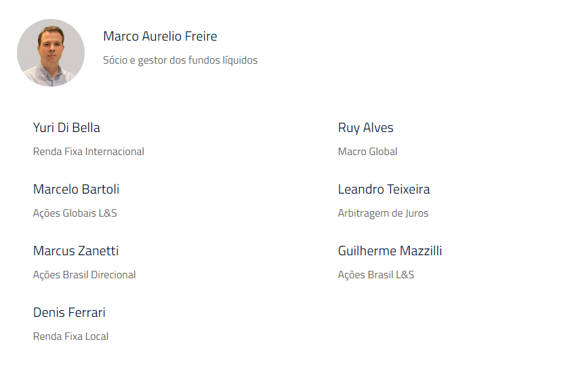Open Leandro Teixeira's profile
The height and width of the screenshot is (392, 572).
click(384, 189)
